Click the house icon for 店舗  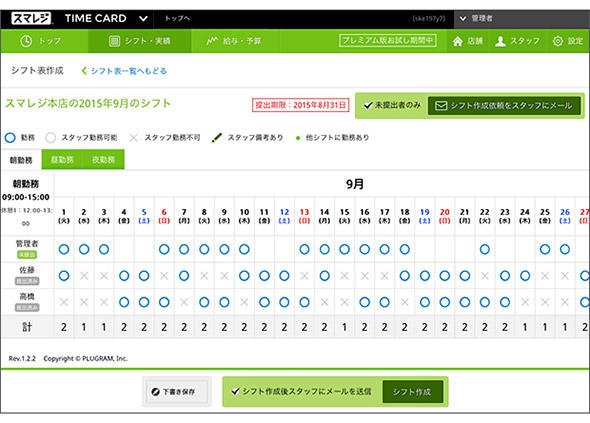click(458, 41)
